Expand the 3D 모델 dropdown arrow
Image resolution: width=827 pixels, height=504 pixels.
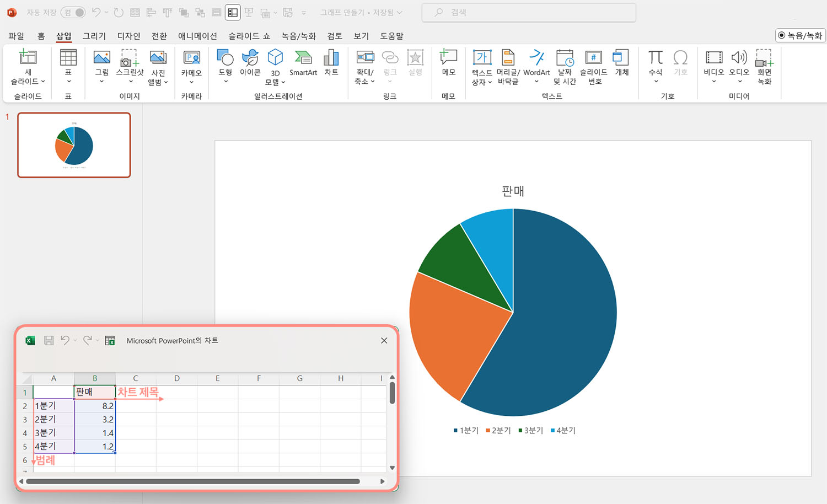pos(283,83)
